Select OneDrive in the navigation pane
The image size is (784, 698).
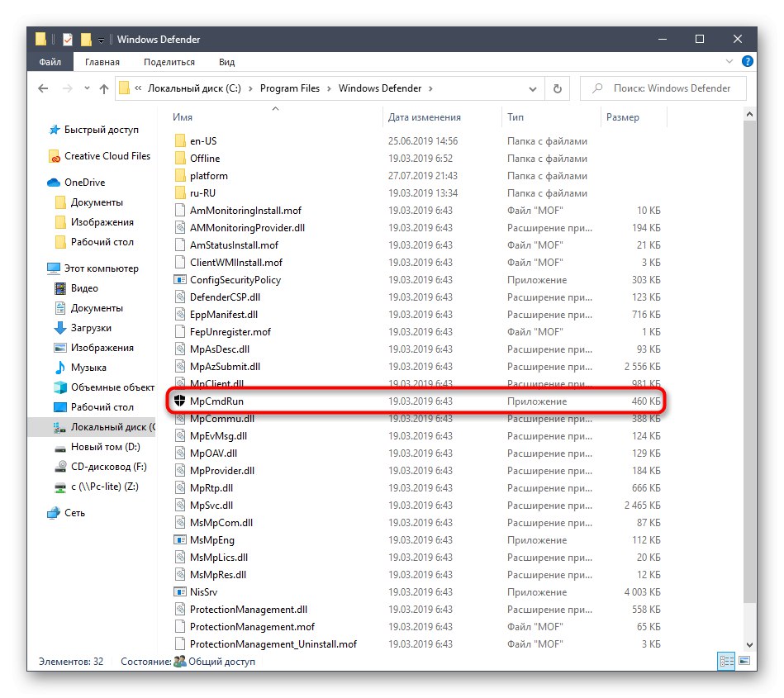[76, 183]
